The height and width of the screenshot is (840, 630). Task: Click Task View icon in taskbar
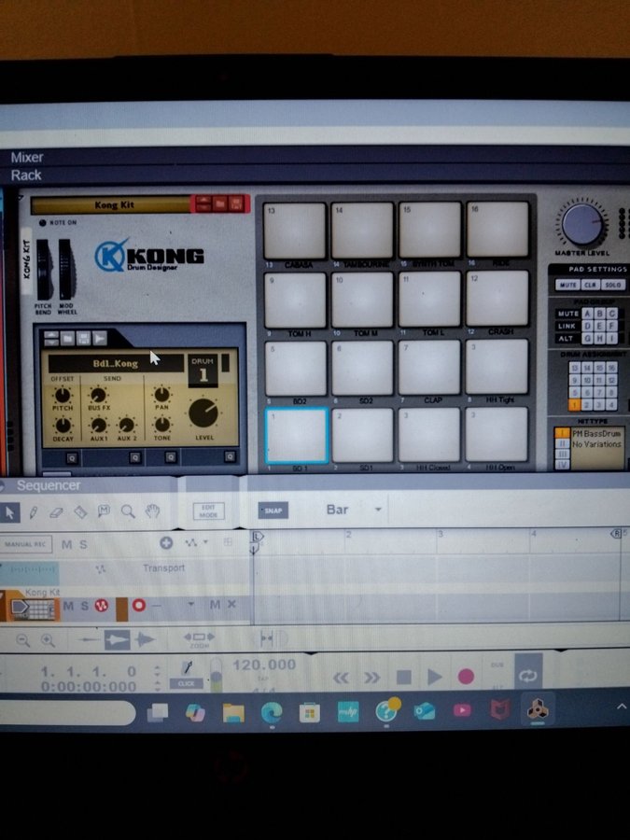[158, 712]
